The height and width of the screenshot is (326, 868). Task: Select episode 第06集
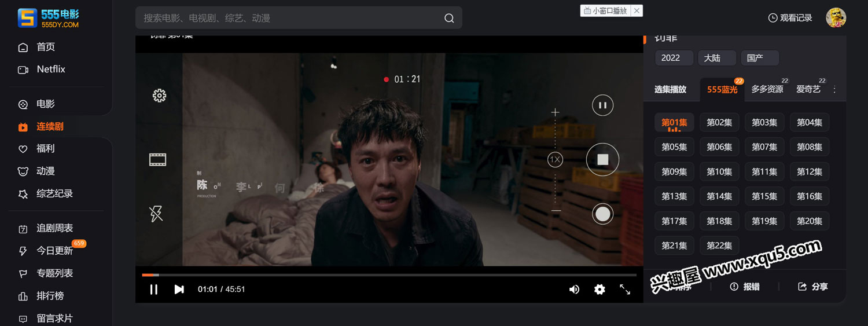719,147
